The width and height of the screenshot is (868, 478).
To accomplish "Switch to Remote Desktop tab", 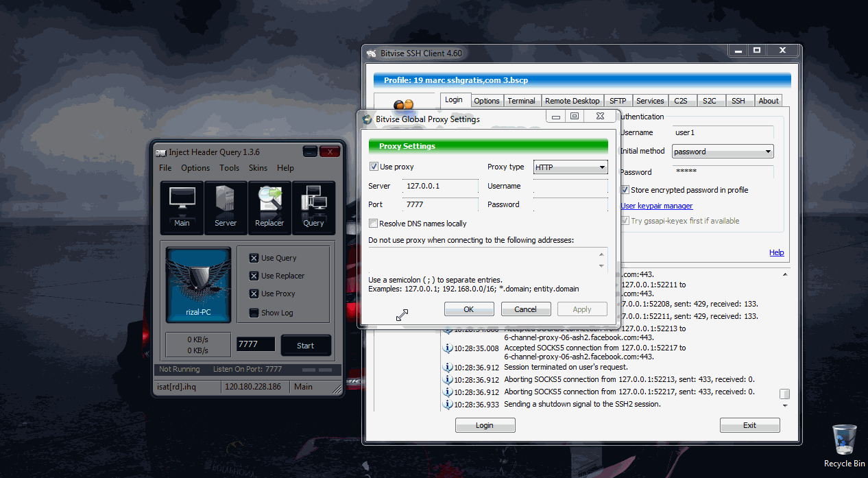I will (572, 101).
